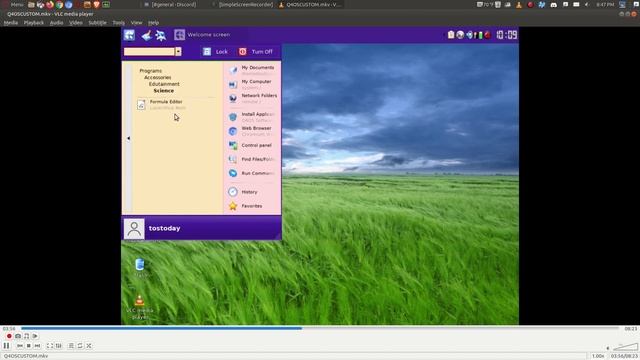Viewport: 640px width, 360px height.
Task: Switch to the Discord taskbar window
Action: click(171, 4)
